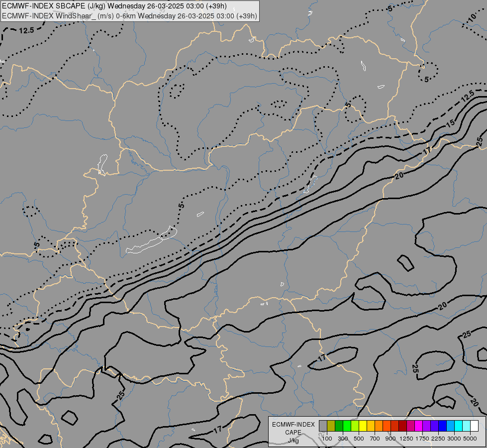Click the legend value 1250

[406, 439]
